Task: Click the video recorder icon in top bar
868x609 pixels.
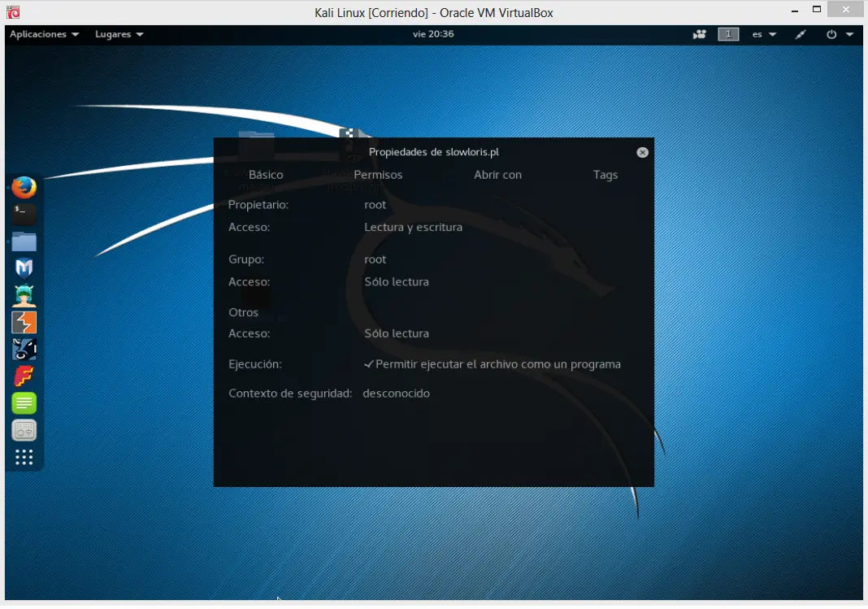Action: coord(699,34)
